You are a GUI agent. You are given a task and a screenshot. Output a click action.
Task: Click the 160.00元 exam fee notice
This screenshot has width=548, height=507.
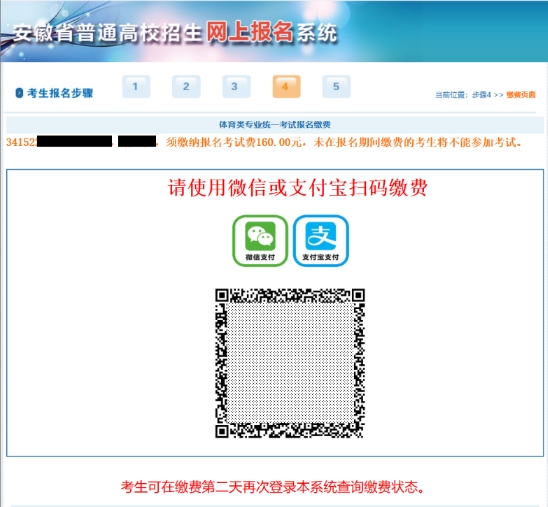pyautogui.click(x=344, y=142)
